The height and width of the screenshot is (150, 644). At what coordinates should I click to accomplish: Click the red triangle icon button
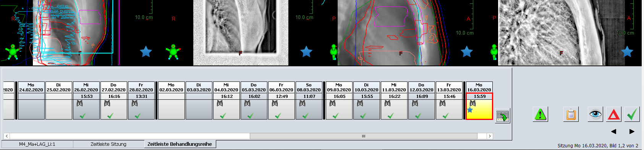click(x=613, y=114)
